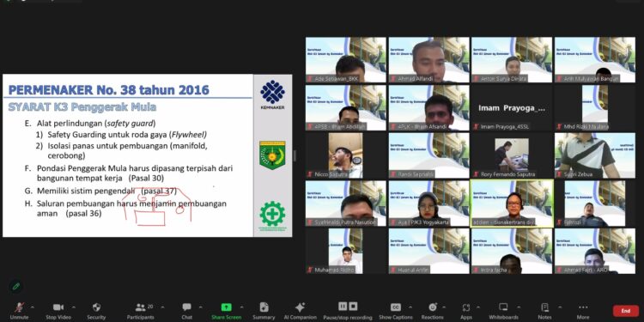Screen dimensions: 644x322
Task: Select Indra facha video tile
Action: [x=512, y=251]
